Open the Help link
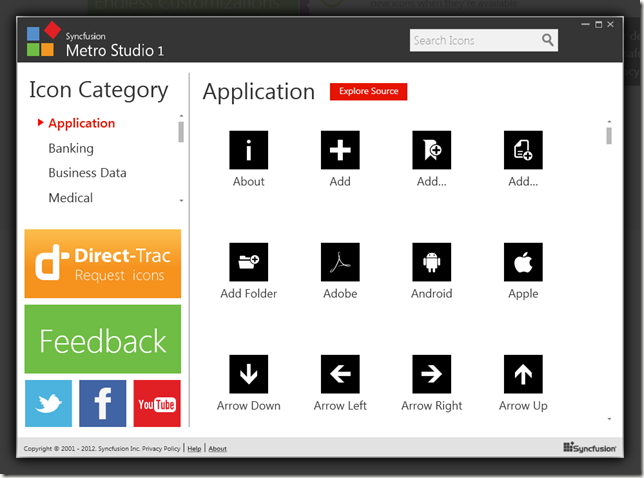 point(194,448)
